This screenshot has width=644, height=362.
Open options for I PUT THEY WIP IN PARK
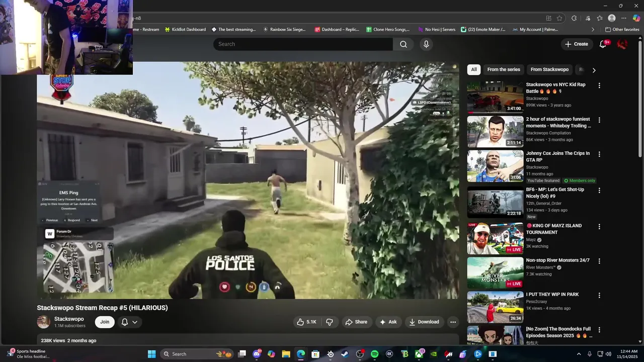(x=599, y=296)
